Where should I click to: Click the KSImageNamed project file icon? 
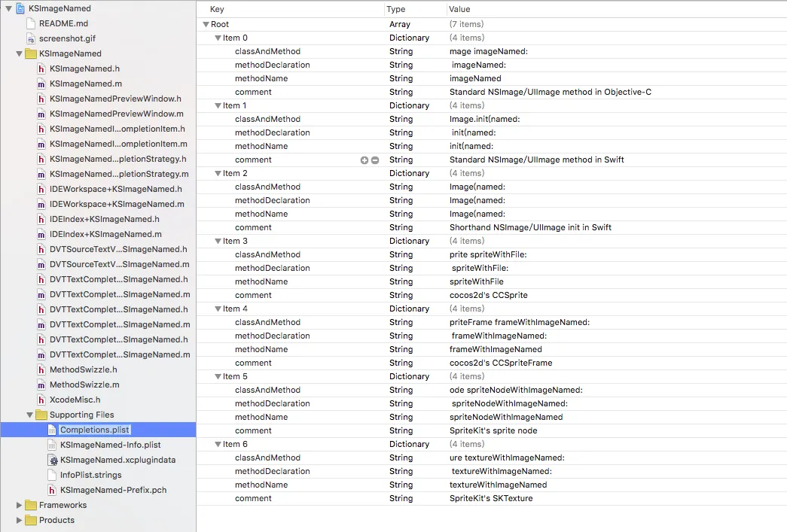[x=20, y=8]
